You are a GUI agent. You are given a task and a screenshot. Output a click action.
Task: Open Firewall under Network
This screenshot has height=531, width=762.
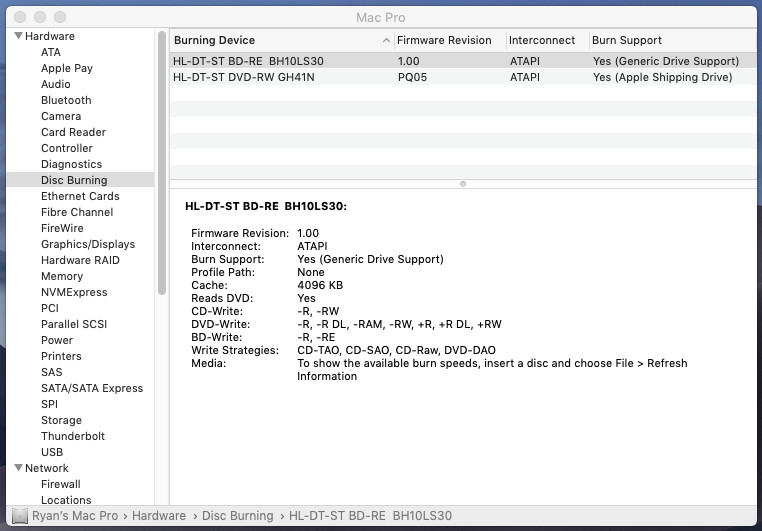click(60, 484)
